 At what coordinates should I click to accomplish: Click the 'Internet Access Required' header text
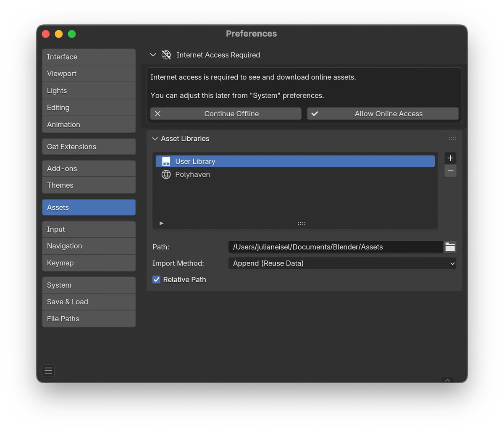pyautogui.click(x=218, y=55)
